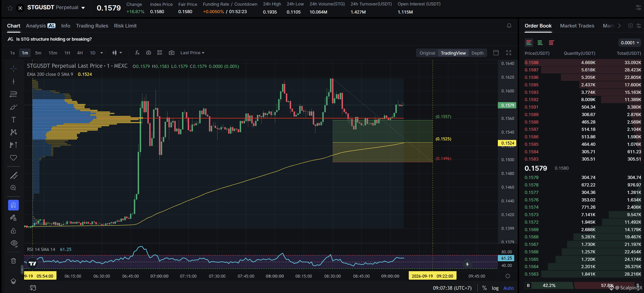Click the 0.1598 ask price row
The width and height of the screenshot is (644, 293).
pos(582,62)
